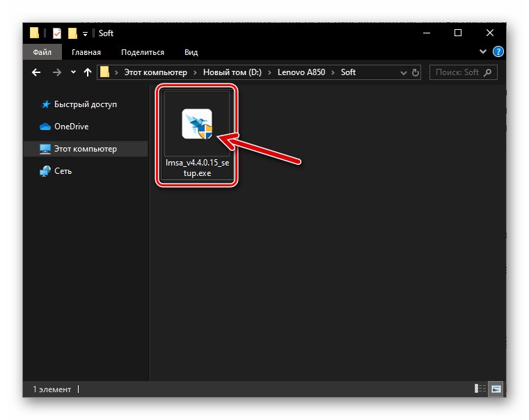529x420 pixels.
Task: Click the title bar folder icon
Action: tap(34, 33)
